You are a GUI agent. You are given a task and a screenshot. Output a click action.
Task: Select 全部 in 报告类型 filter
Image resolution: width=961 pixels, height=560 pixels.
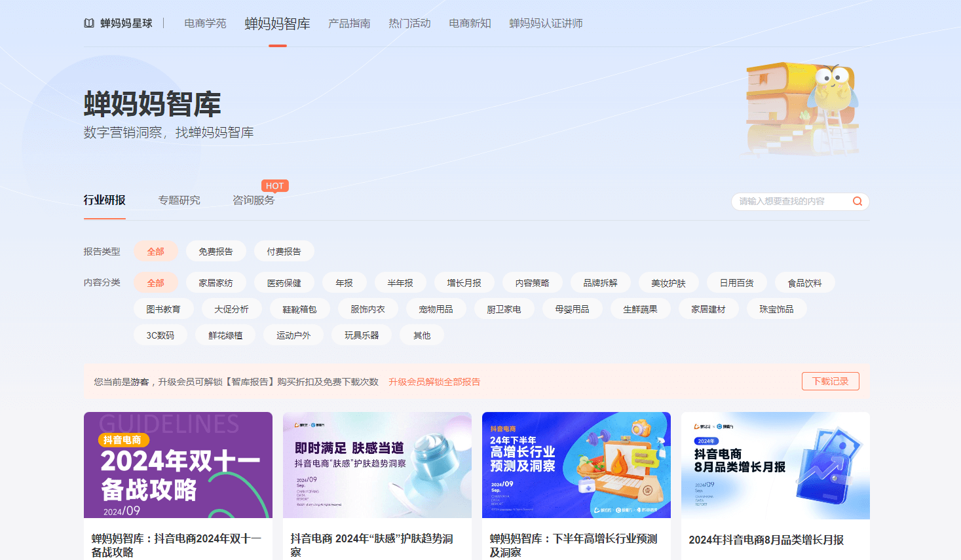[x=156, y=252]
